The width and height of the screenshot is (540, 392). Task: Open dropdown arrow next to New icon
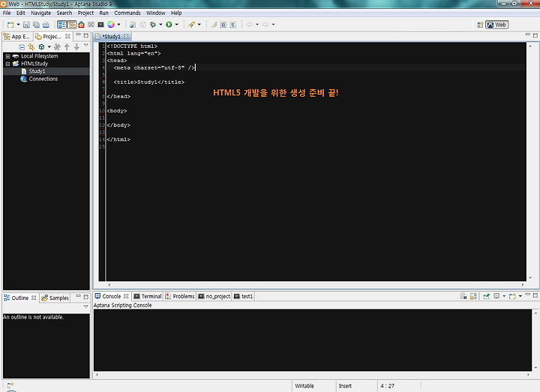tap(18, 25)
